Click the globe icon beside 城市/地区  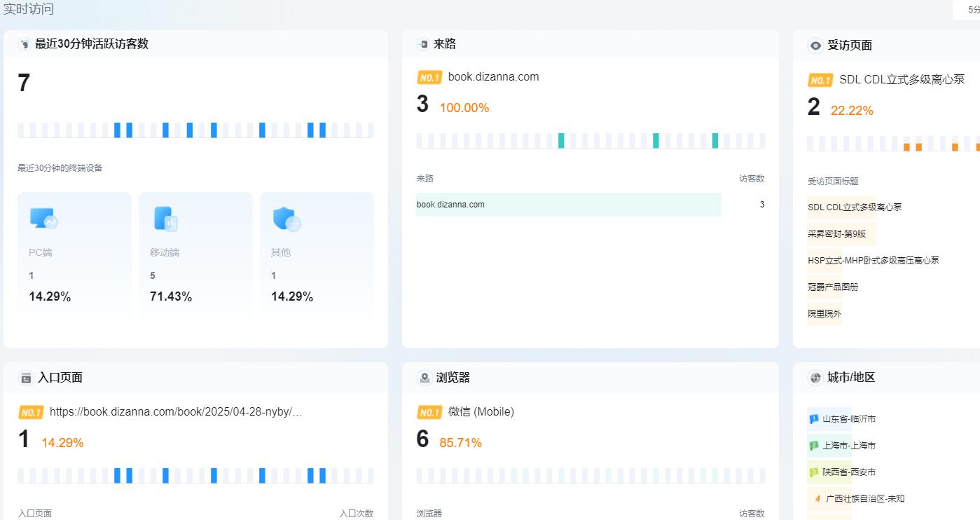pyautogui.click(x=815, y=378)
